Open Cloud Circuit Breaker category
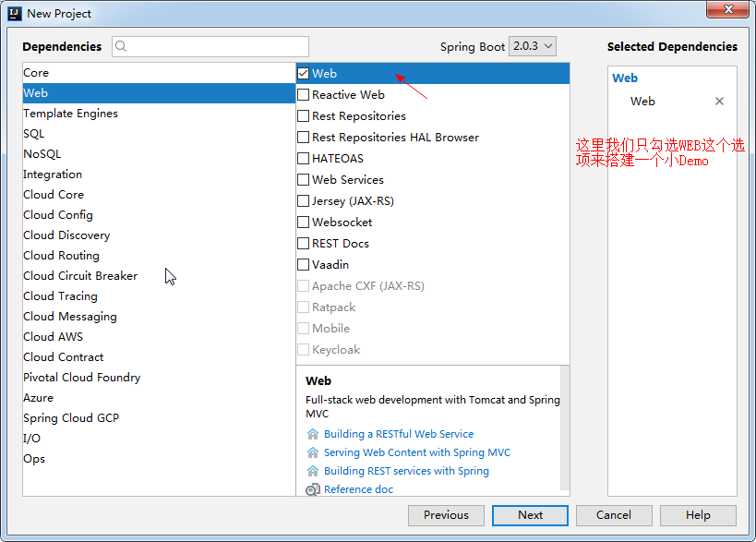 [x=159, y=275]
